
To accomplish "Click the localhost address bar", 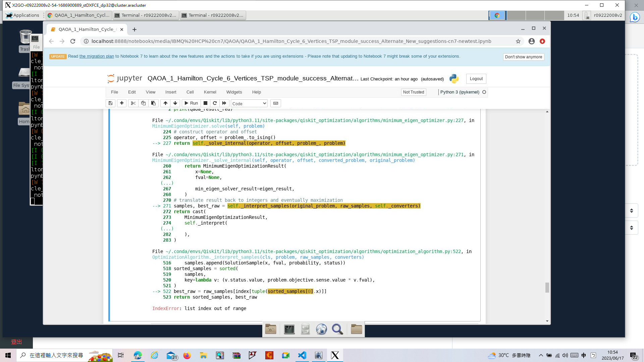I will (291, 41).
